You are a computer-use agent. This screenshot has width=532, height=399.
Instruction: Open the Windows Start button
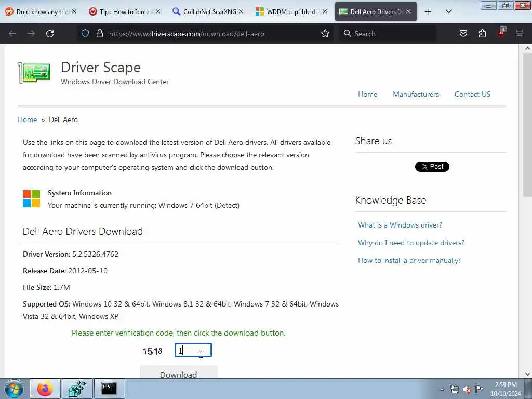[x=14, y=389]
